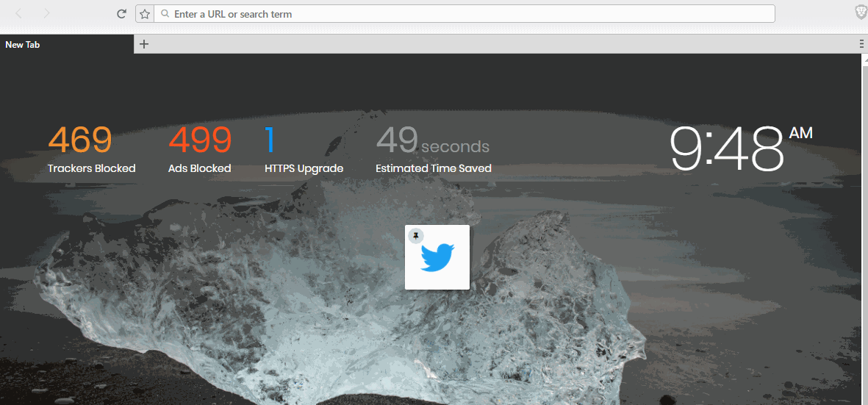Click the 9:48 clock display
868x405 pixels.
click(x=726, y=148)
